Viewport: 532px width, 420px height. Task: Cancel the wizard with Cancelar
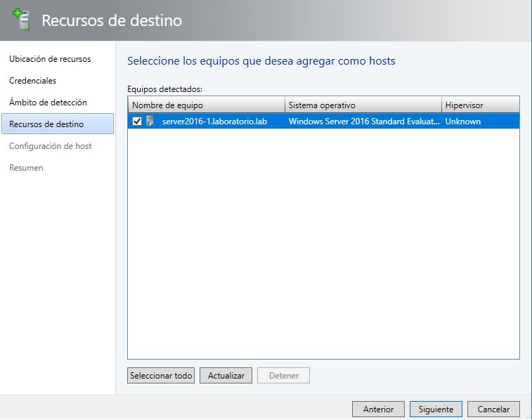click(x=493, y=409)
